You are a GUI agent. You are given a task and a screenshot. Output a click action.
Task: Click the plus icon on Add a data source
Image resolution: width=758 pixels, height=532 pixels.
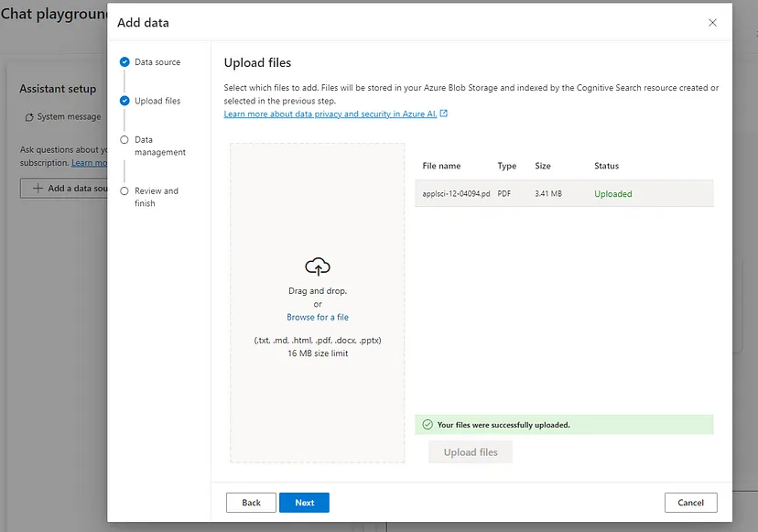(x=38, y=188)
